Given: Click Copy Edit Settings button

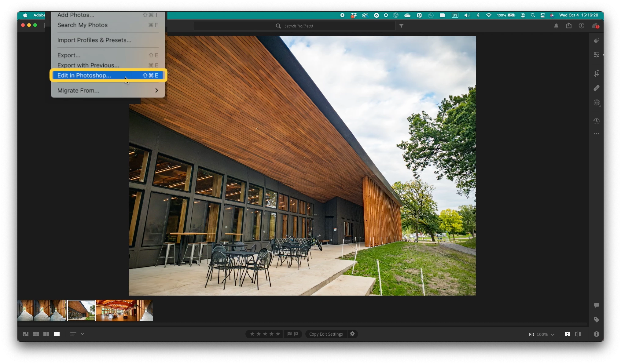Looking at the screenshot, I should pos(326,334).
